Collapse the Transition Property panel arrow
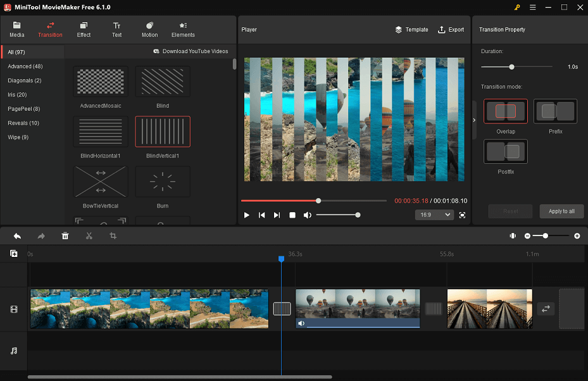 474,120
